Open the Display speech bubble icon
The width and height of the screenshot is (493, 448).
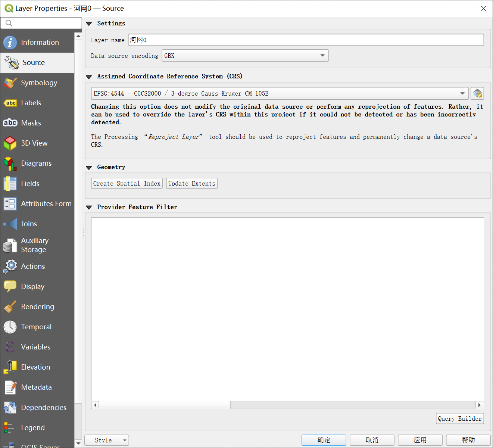(x=10, y=287)
